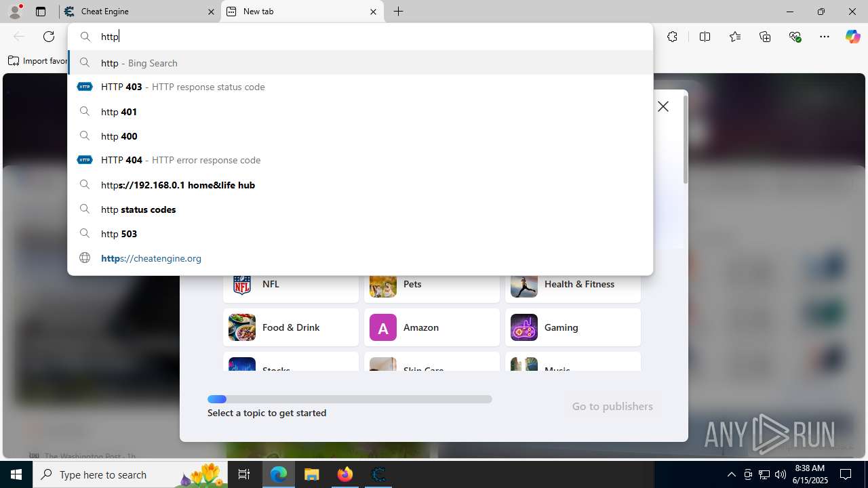Pick the 192.168.0.1 home&life hub suggestion
868x488 pixels.
[360, 185]
